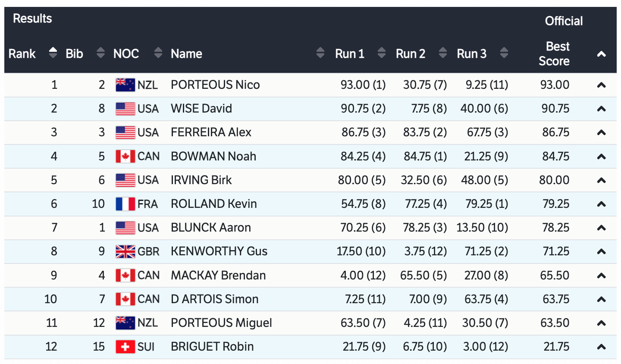Select MACKAY Brendan's Run 2 score cell
Screen dimensions: 621x364
coord(423,276)
